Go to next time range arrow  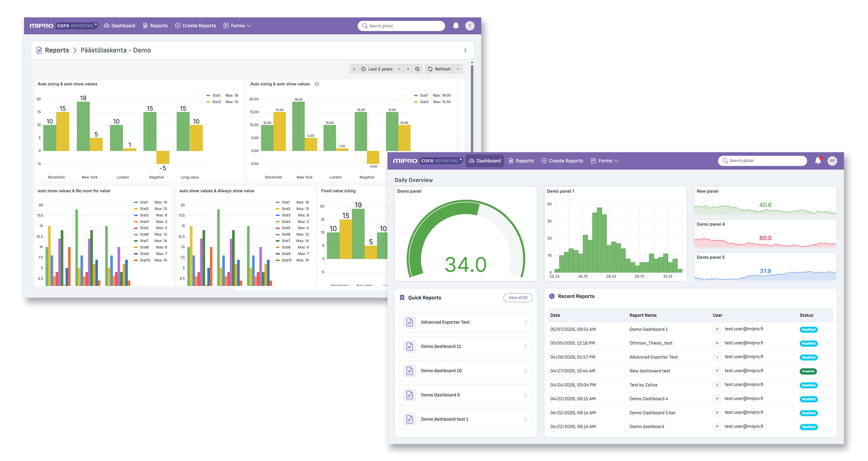(408, 69)
